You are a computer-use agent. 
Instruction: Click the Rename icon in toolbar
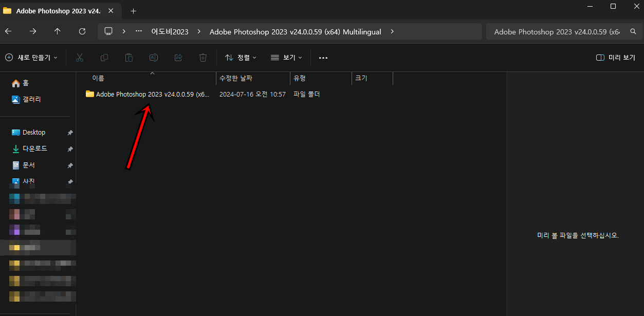153,58
